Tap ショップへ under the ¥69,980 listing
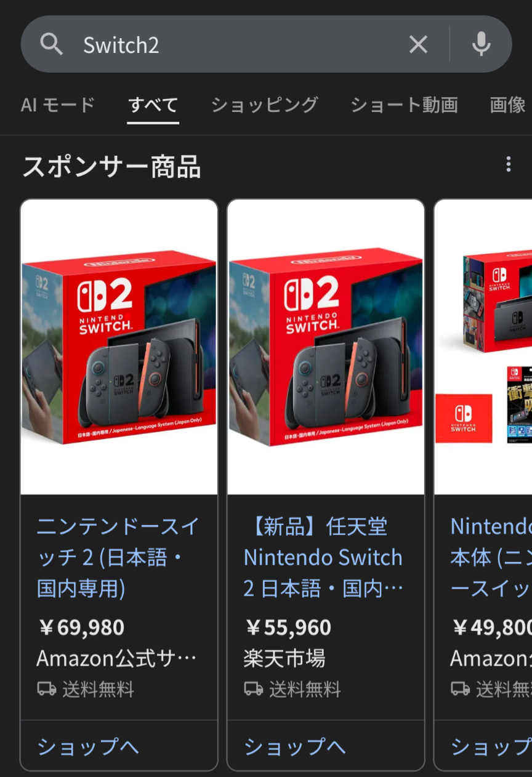Viewport: 532px width, 777px height. [88, 747]
